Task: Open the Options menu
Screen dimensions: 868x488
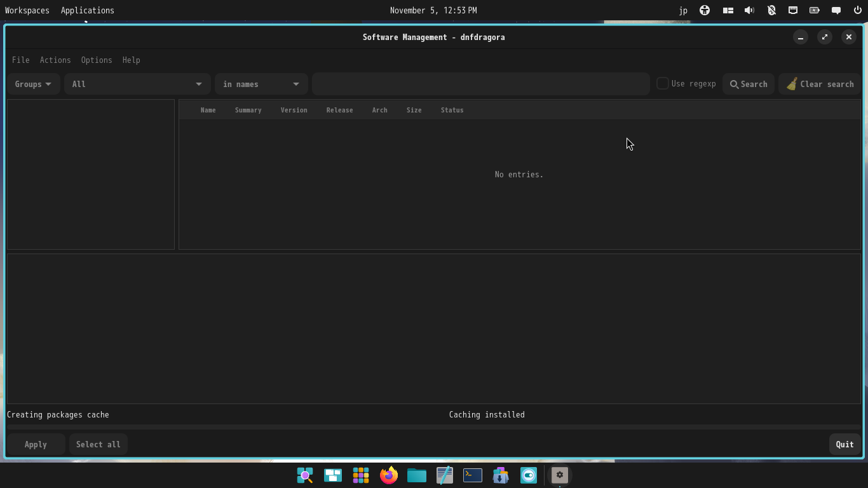Action: pyautogui.click(x=97, y=60)
